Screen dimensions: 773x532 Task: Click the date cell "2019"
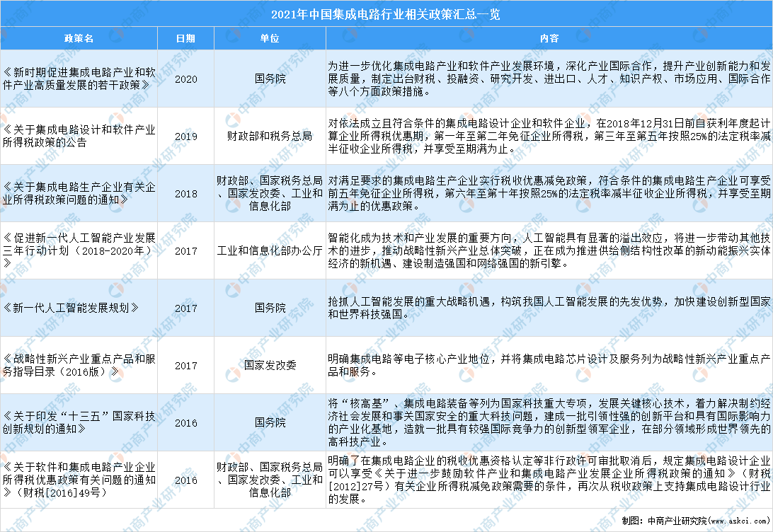(x=186, y=137)
